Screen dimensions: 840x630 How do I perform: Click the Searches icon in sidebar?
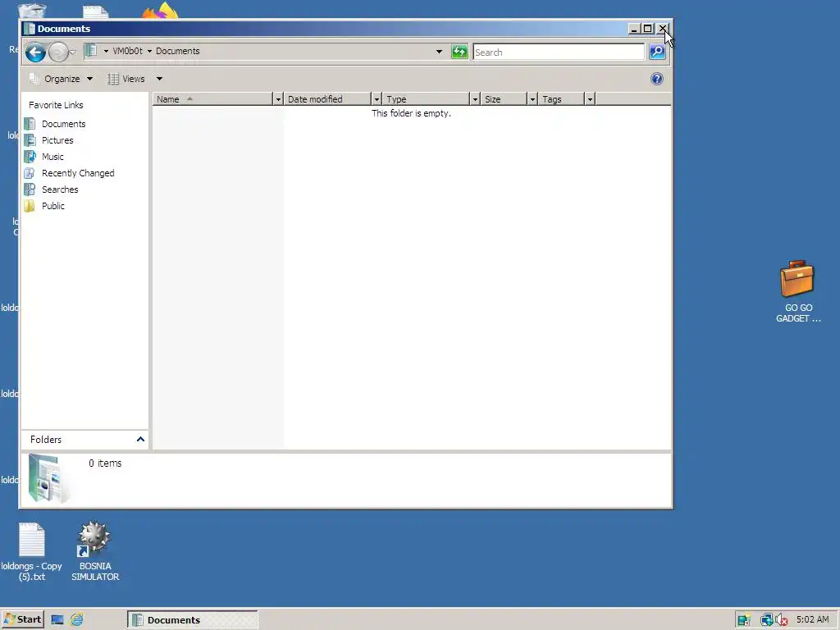click(30, 189)
